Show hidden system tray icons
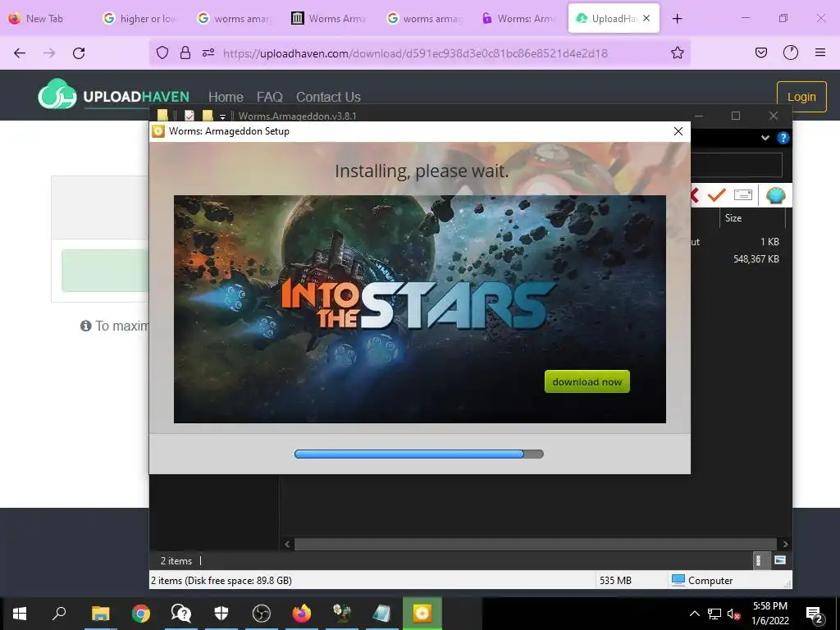Image resolution: width=840 pixels, height=630 pixels. pos(694,614)
